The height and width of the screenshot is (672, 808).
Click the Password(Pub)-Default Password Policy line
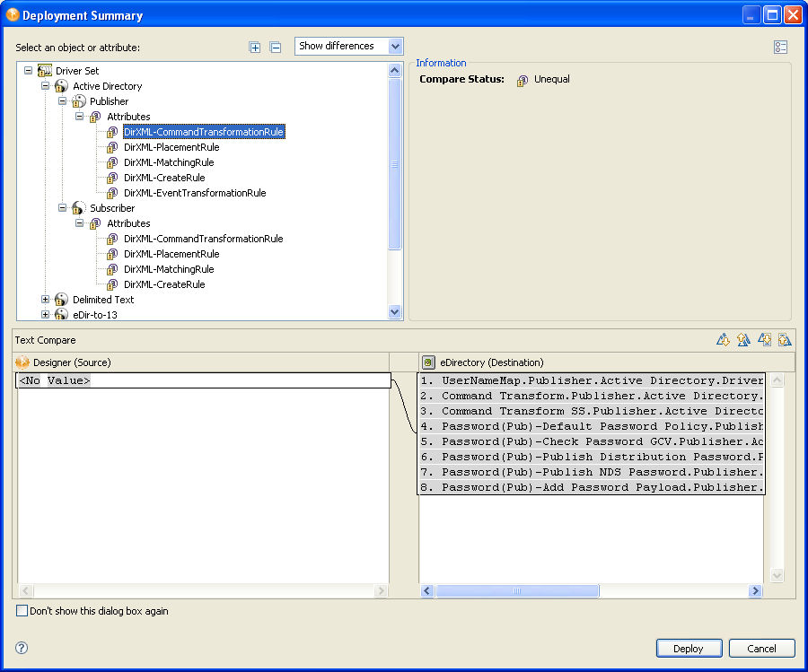click(x=592, y=426)
